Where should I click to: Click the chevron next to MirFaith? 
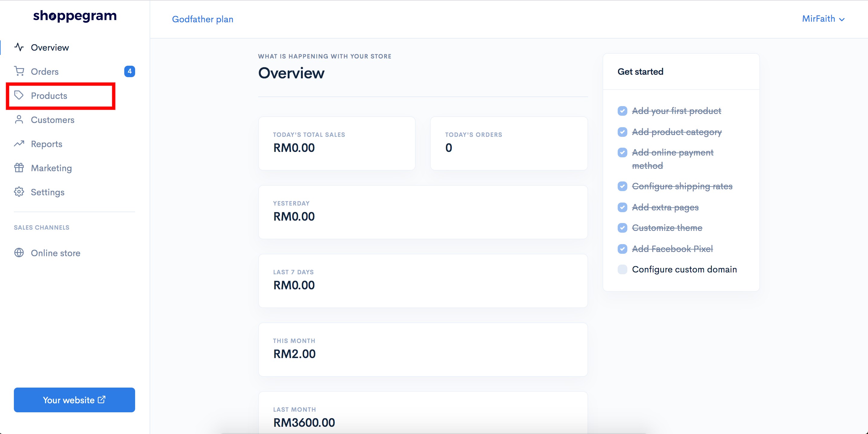click(x=842, y=20)
